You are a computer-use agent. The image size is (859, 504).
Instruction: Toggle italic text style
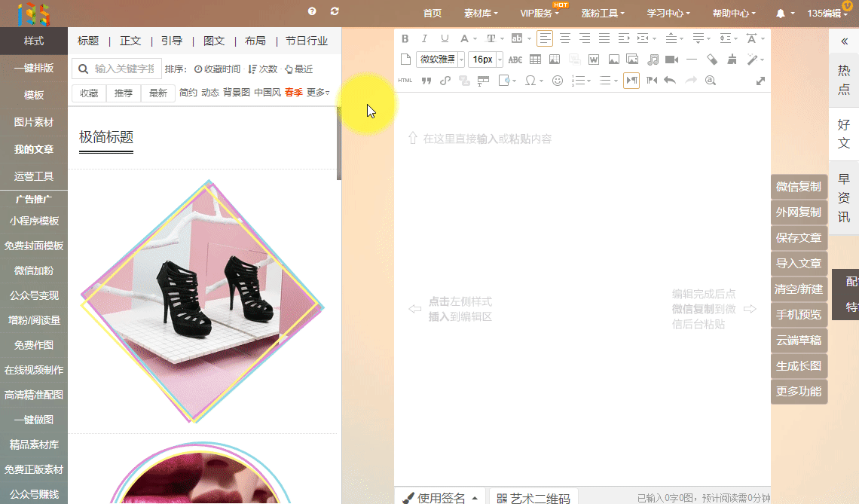[x=425, y=38]
